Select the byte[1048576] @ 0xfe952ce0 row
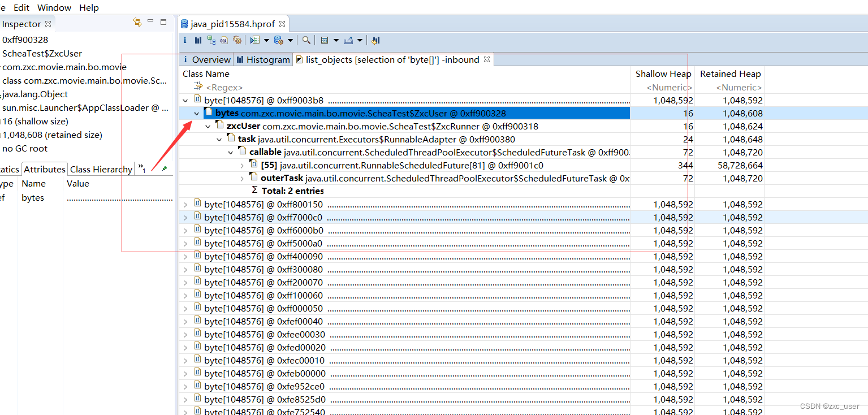868x415 pixels. 472,387
